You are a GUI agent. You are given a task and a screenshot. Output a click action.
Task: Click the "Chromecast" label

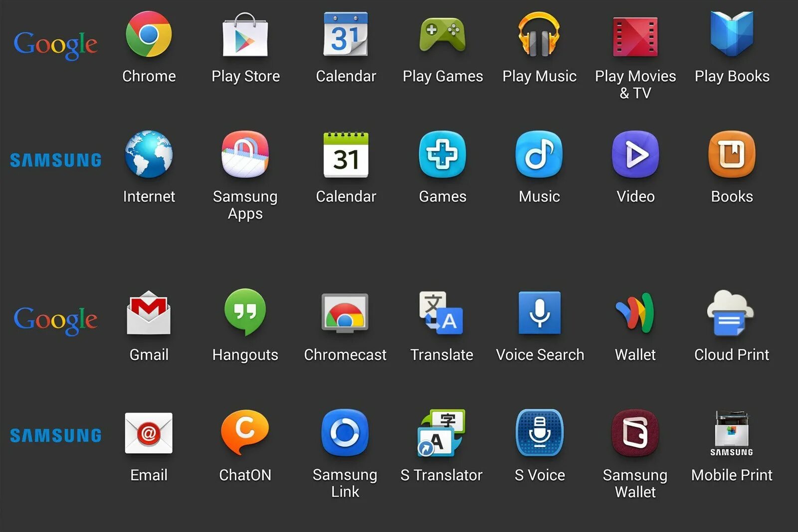pyautogui.click(x=345, y=355)
